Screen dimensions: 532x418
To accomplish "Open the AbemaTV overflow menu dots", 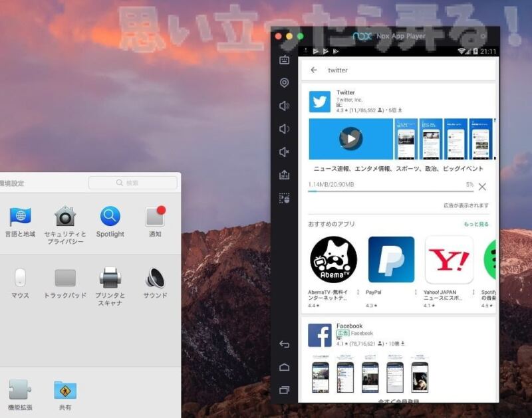I will (358, 292).
